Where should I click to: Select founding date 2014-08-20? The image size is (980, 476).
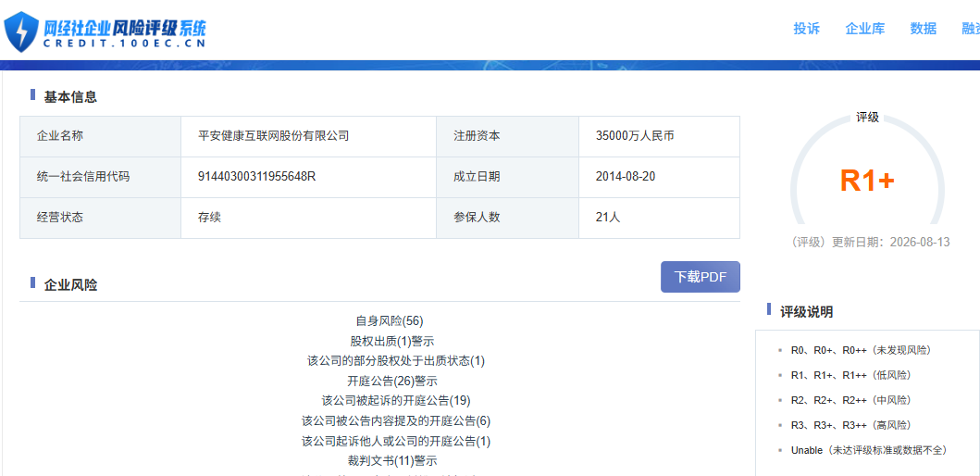coord(626,176)
